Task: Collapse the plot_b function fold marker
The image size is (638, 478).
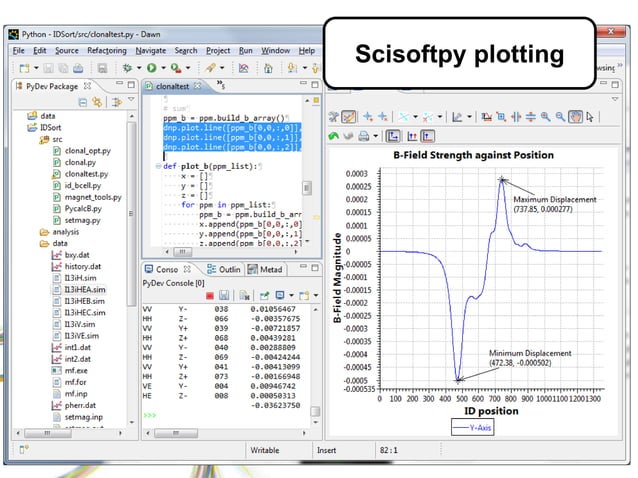Action: point(155,164)
